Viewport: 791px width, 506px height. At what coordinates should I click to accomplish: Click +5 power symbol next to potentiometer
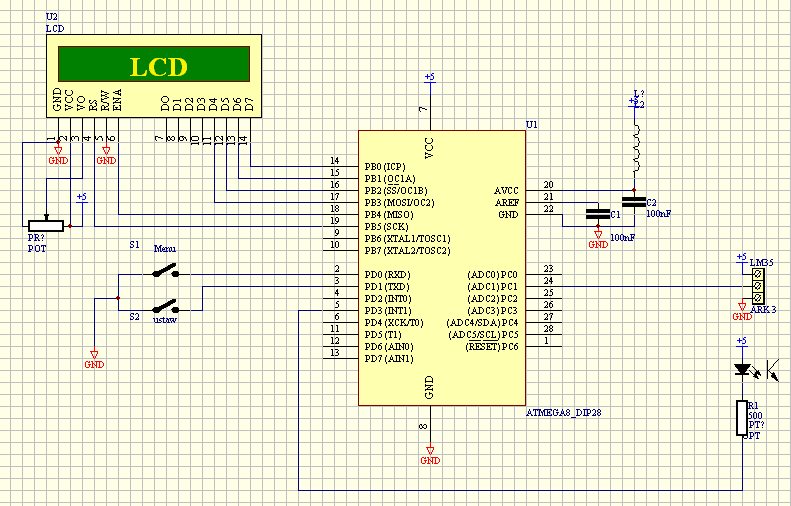click(82, 199)
